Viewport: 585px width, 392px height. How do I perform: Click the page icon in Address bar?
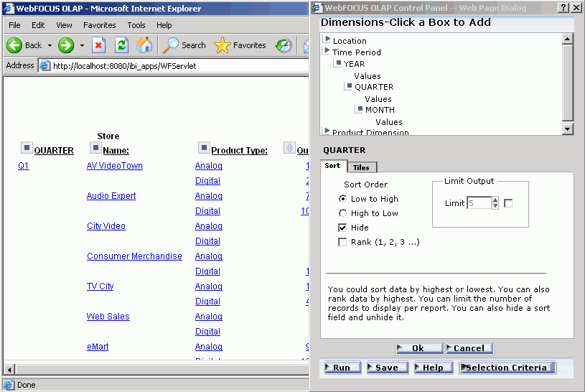pos(45,66)
